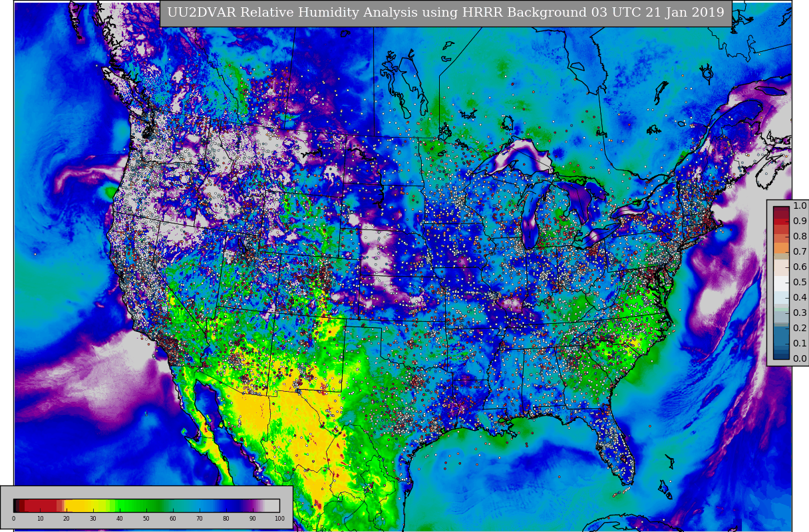Viewport: 809px width, 532px height.
Task: Click the map title mentioning UU2DVAR Relative Humidity
Action: click(446, 13)
